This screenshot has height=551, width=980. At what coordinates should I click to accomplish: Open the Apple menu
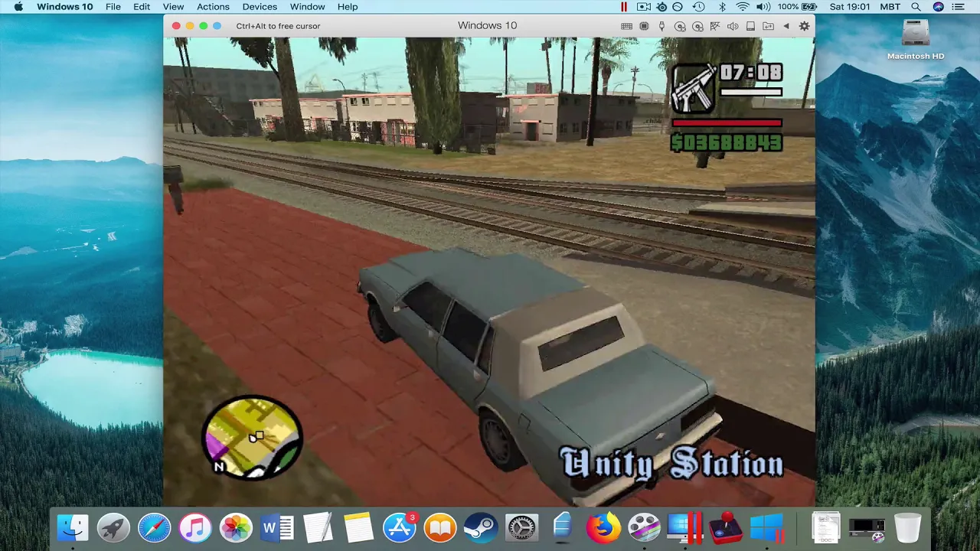[x=18, y=7]
